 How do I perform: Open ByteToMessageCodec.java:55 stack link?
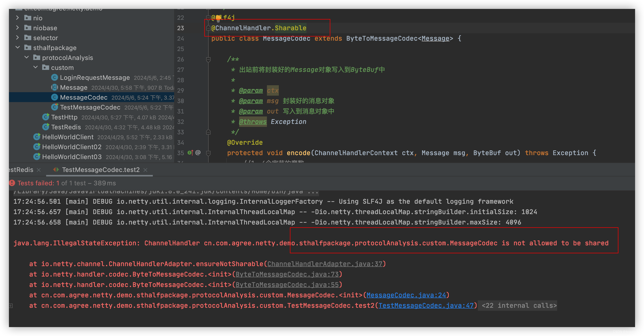click(x=287, y=285)
